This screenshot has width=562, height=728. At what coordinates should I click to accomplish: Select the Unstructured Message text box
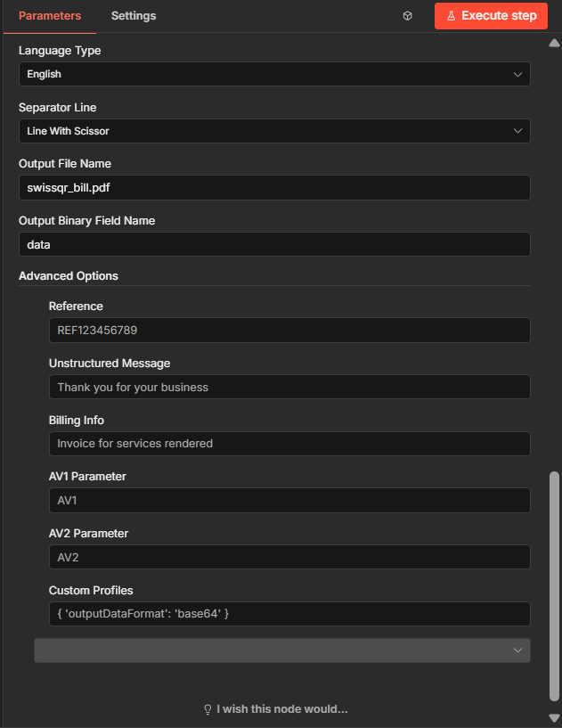pos(289,387)
